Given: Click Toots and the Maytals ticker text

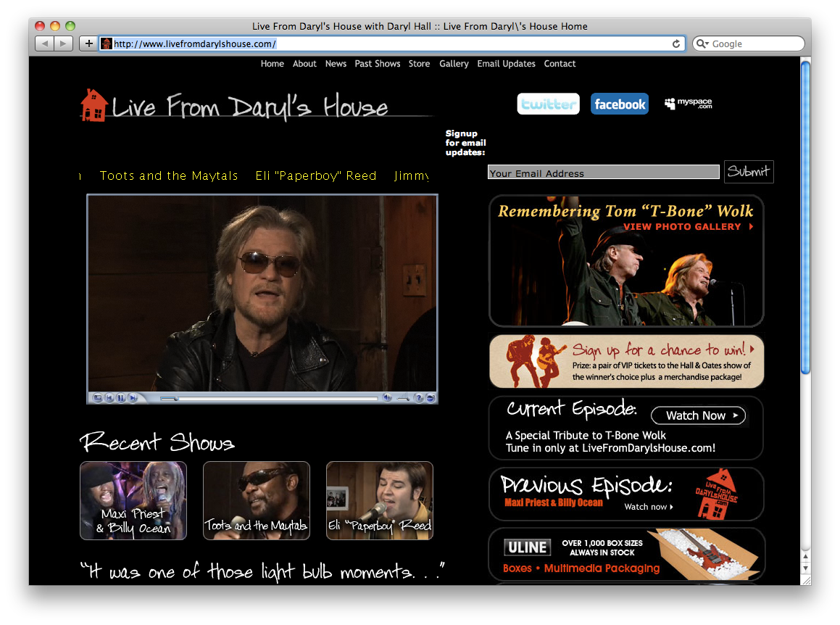Looking at the screenshot, I should pyautogui.click(x=169, y=175).
